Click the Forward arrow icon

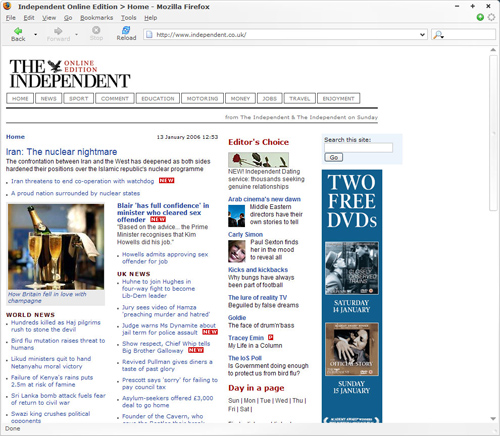(x=58, y=31)
